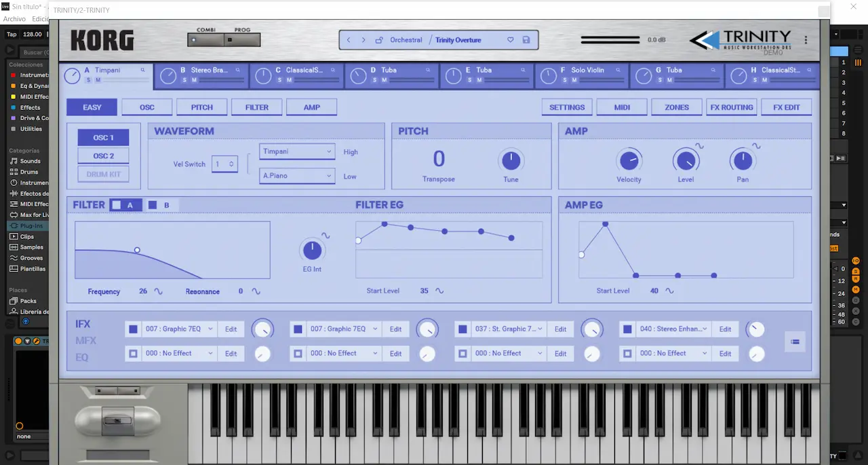Click the wave icon next to Resonance 0

point(256,291)
